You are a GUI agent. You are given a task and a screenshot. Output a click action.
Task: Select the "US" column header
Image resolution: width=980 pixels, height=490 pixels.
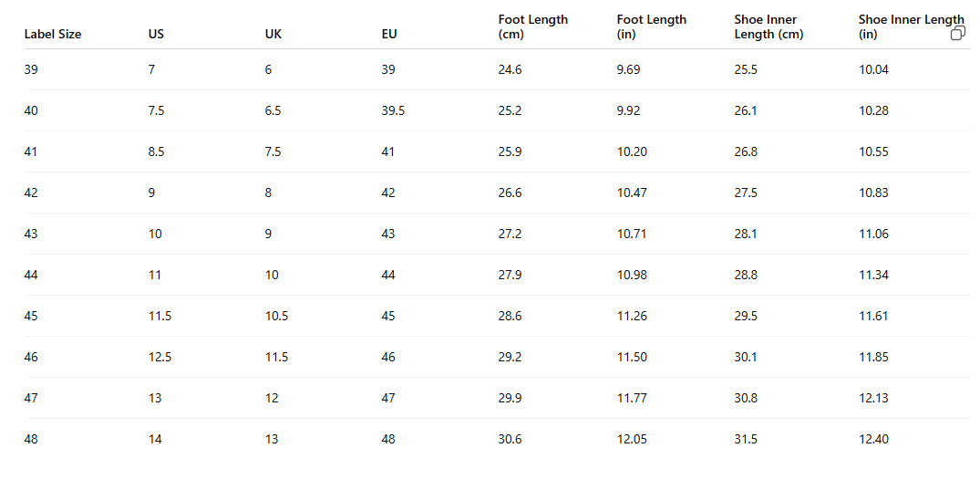(157, 35)
